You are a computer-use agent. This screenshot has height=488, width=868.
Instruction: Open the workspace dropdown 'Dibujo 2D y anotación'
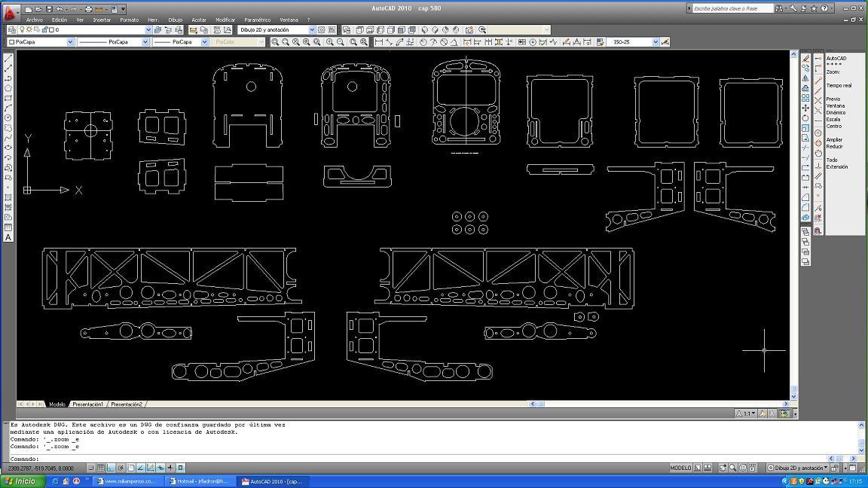pyautogui.click(x=277, y=30)
